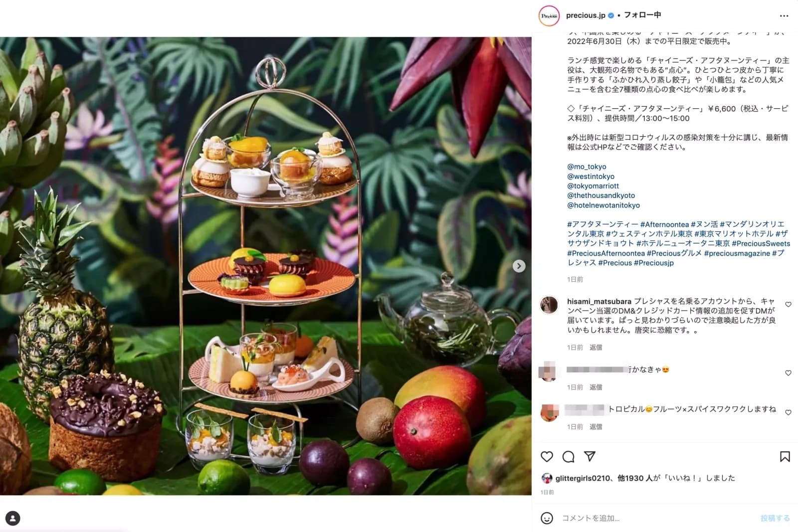Show tagged accounts via the person icon
Viewport: 798px width, 532px height.
tap(12, 518)
